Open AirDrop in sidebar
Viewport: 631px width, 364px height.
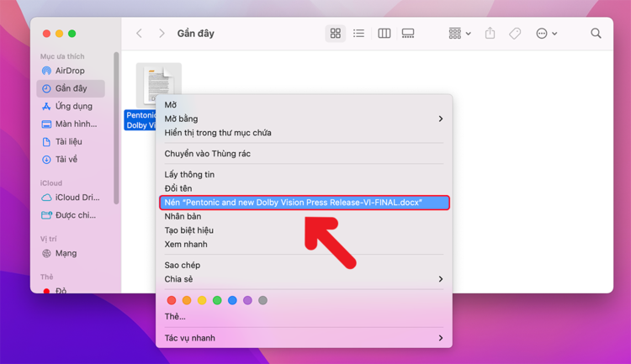coord(71,71)
